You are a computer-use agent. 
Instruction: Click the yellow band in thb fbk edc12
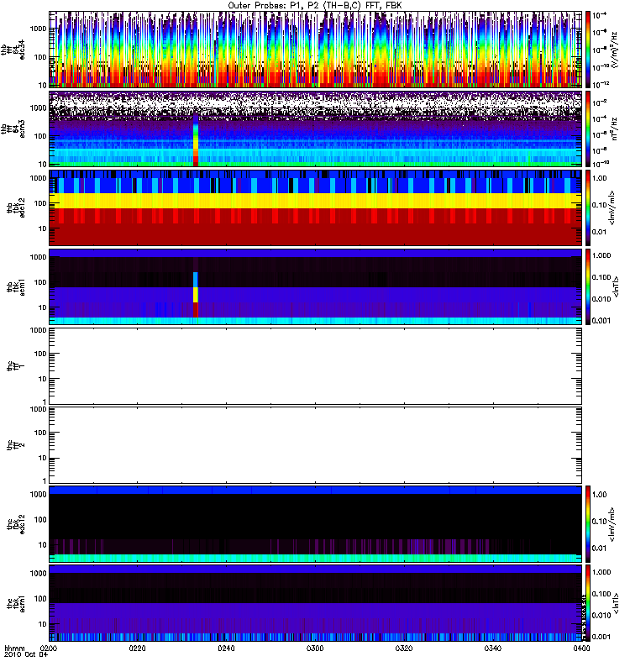pos(315,201)
